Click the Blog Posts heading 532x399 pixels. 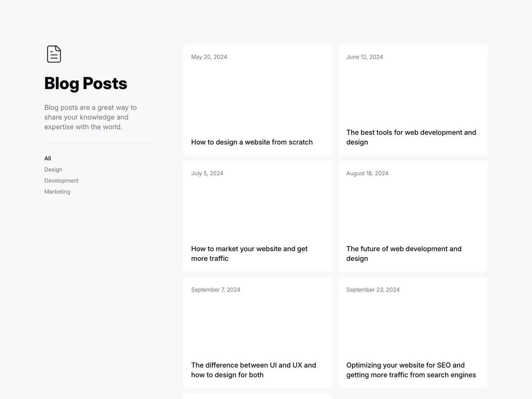coord(86,84)
